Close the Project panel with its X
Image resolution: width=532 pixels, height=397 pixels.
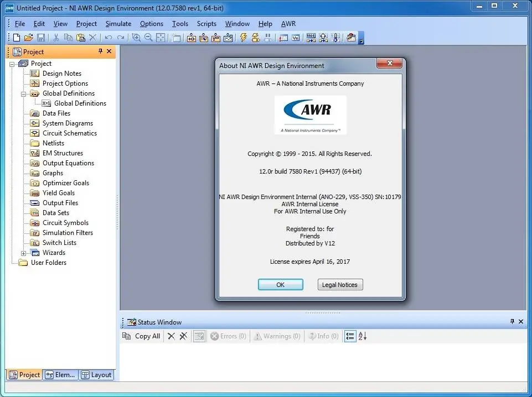(109, 51)
